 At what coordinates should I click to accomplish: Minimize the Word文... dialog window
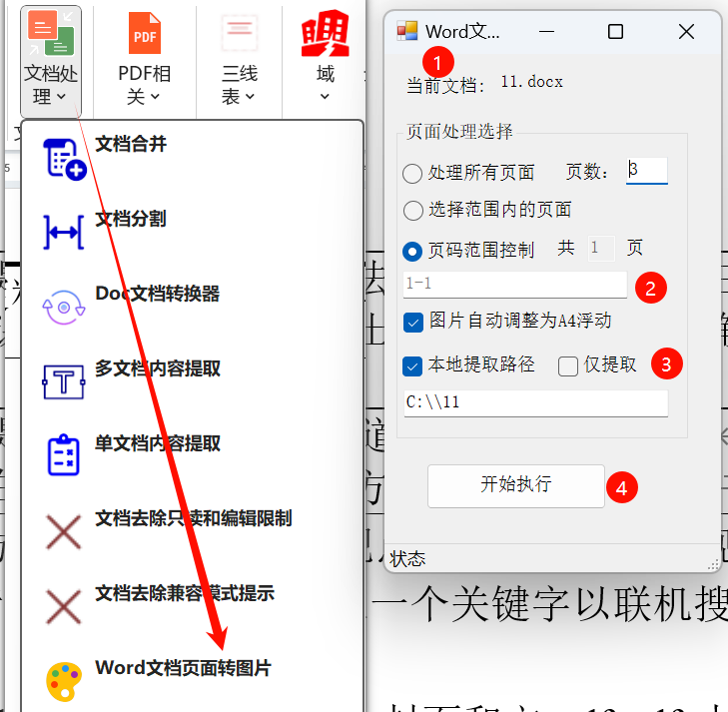(x=546, y=32)
